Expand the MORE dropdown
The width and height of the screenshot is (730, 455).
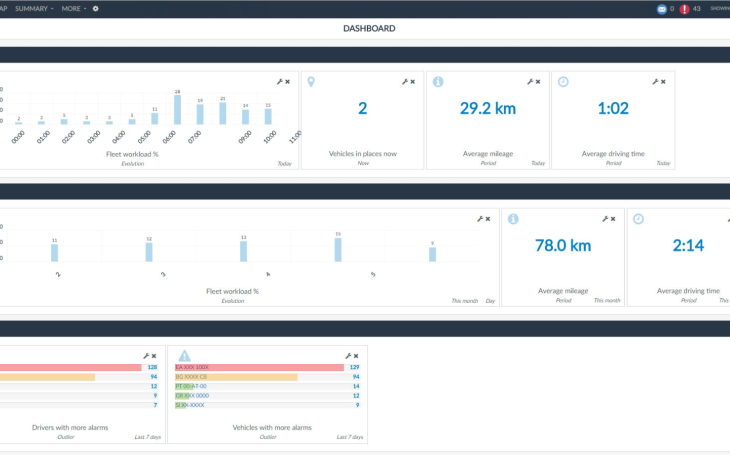coord(73,8)
